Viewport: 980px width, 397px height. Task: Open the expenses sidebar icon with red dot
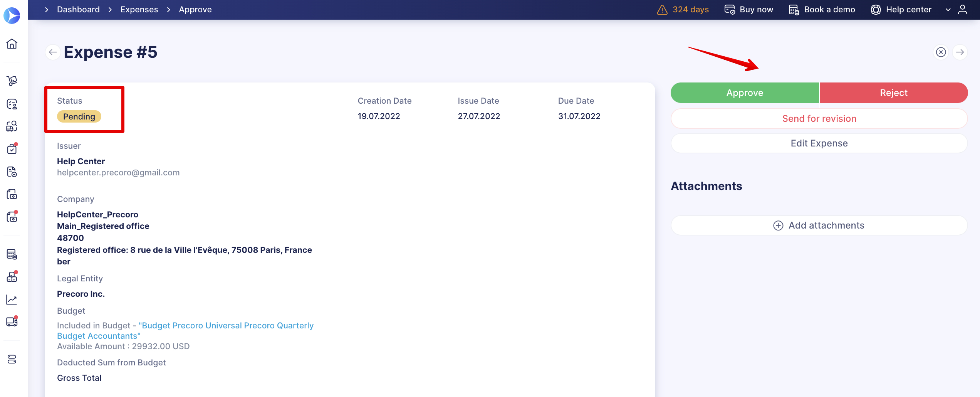(x=12, y=217)
